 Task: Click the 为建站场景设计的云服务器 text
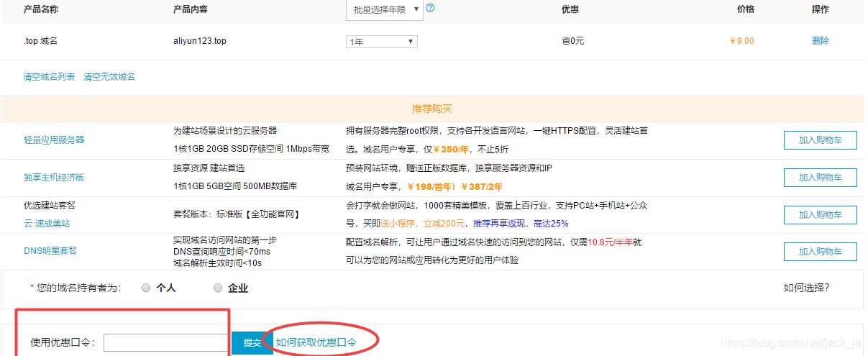click(225, 131)
